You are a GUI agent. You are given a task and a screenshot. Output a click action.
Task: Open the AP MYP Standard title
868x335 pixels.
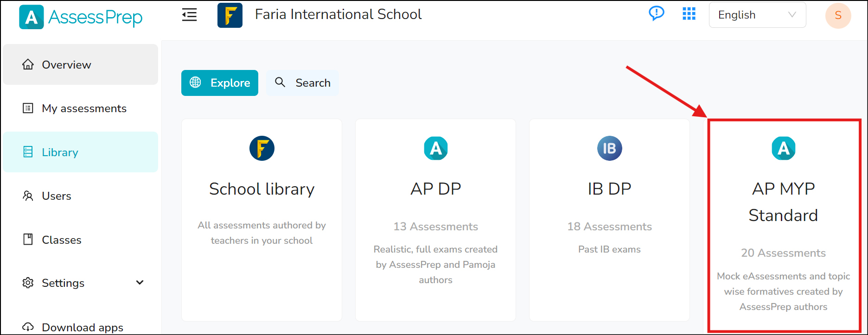click(783, 202)
